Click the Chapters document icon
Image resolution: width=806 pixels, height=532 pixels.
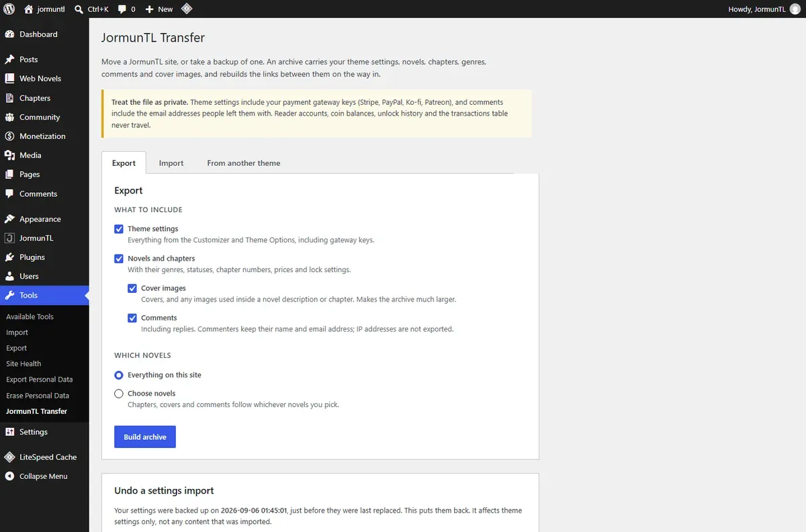(9, 98)
